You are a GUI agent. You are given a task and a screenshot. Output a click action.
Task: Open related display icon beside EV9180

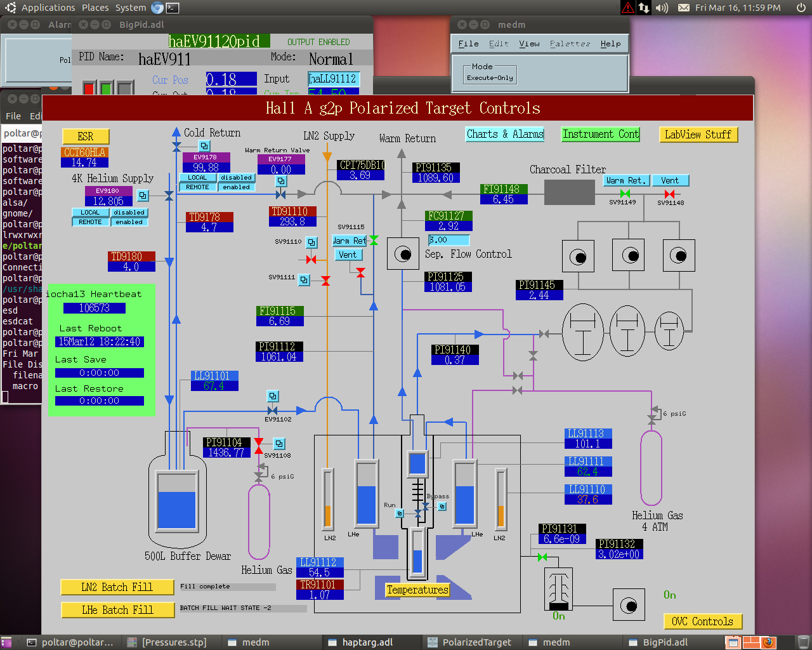pos(143,196)
